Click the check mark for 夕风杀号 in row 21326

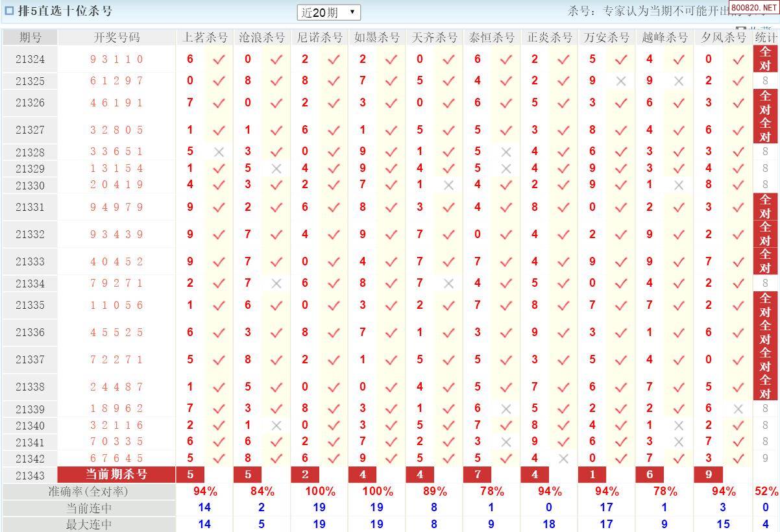[x=738, y=103]
